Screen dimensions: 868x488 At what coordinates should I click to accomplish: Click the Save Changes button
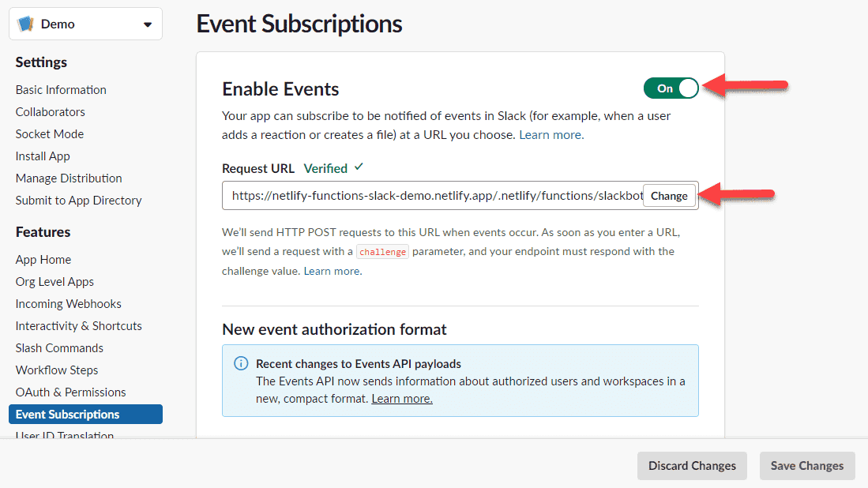click(807, 466)
